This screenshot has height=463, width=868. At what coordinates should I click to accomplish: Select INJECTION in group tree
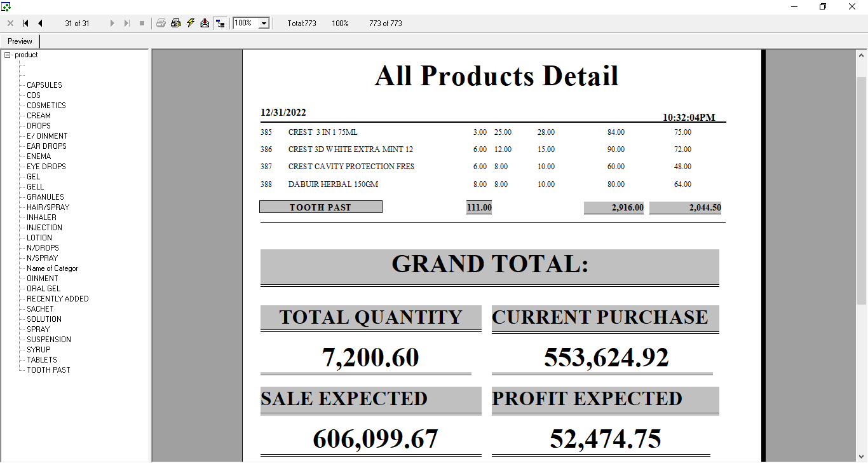pos(44,228)
